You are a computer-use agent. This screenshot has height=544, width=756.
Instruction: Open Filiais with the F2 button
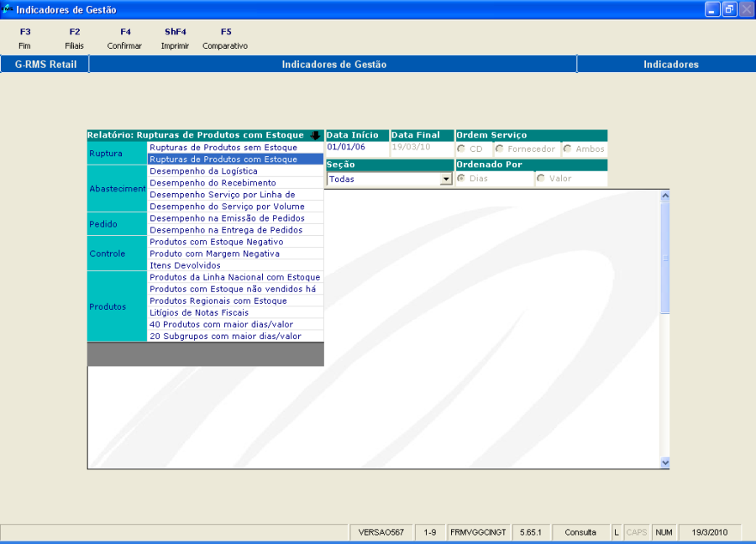pos(74,39)
